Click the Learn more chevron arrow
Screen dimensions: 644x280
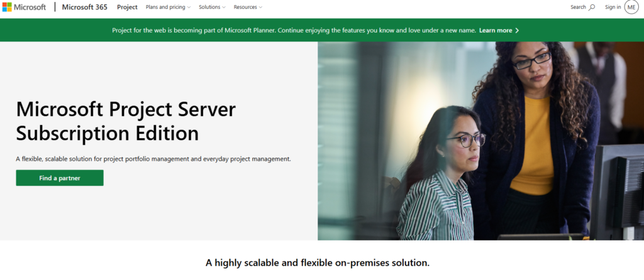point(517,30)
